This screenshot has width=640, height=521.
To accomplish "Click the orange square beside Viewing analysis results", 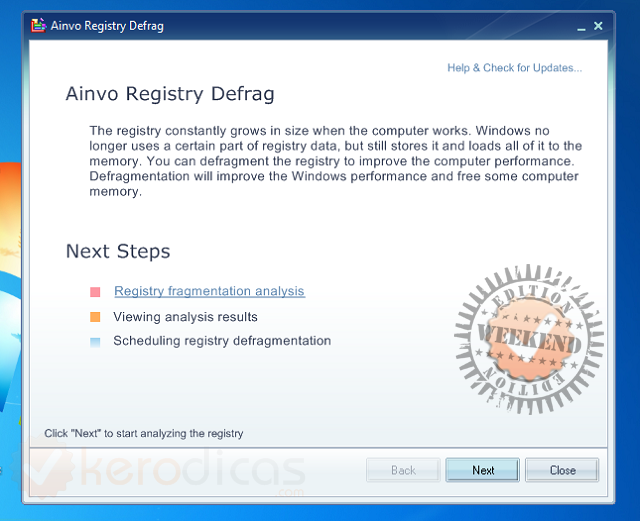I will coord(95,317).
